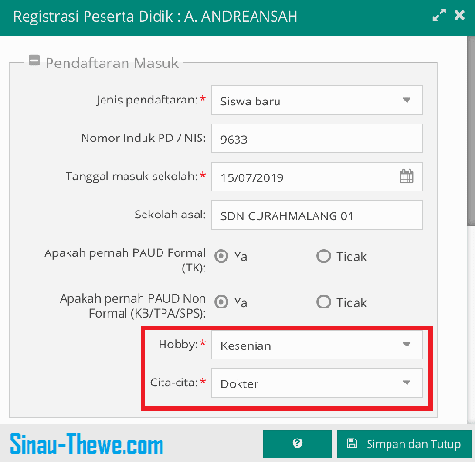Close the Registrasi Peserta Didik dialog
The width and height of the screenshot is (476, 467).
pyautogui.click(x=459, y=15)
